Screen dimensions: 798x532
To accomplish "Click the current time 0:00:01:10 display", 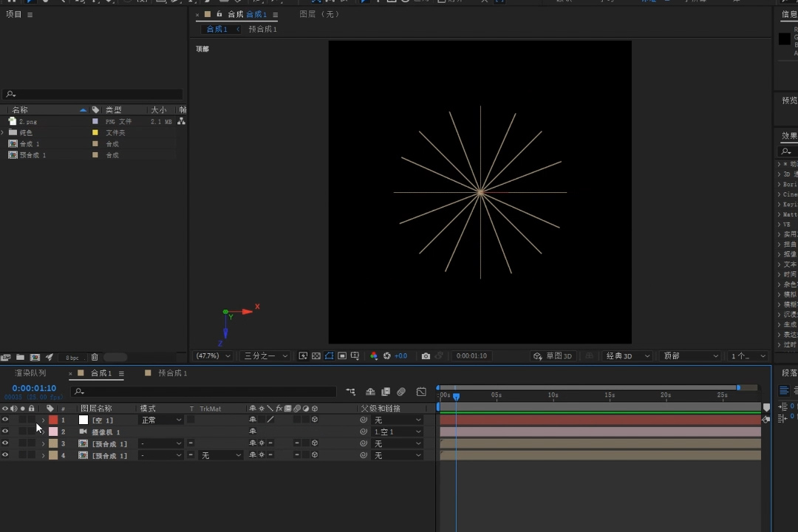I will [x=34, y=388].
